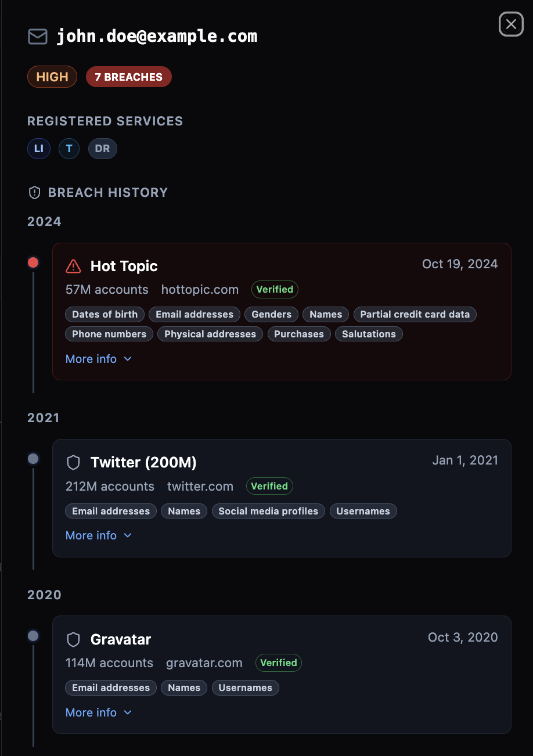
Task: Click the 2021 timeline marker dot
Action: 33,459
